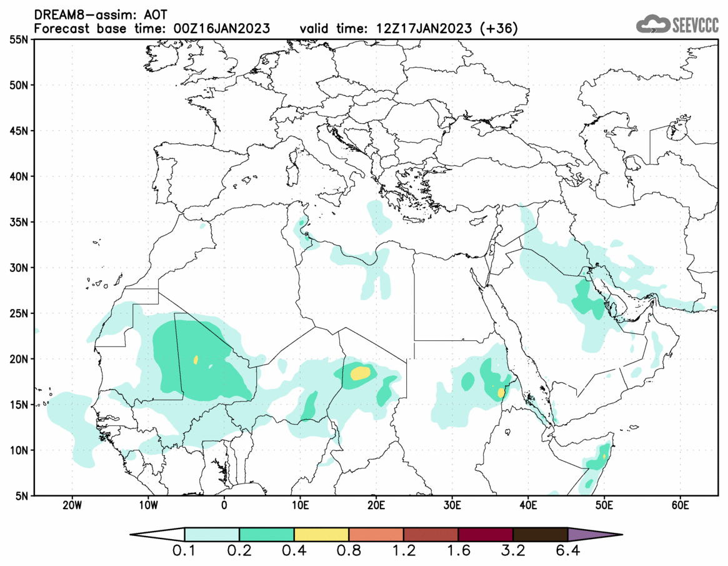728x566 pixels.
Task: Click the green dust patch over Kuwait region
Action: tap(587, 300)
